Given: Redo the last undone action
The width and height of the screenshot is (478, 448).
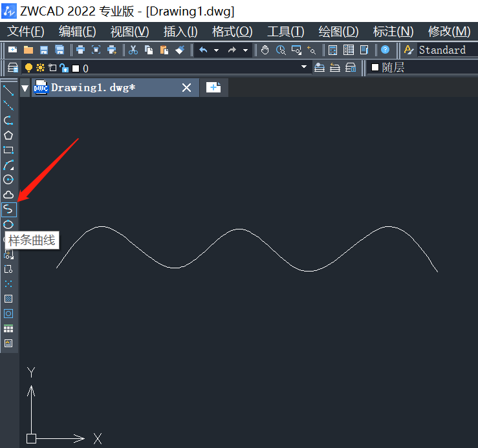Looking at the screenshot, I should 232,50.
